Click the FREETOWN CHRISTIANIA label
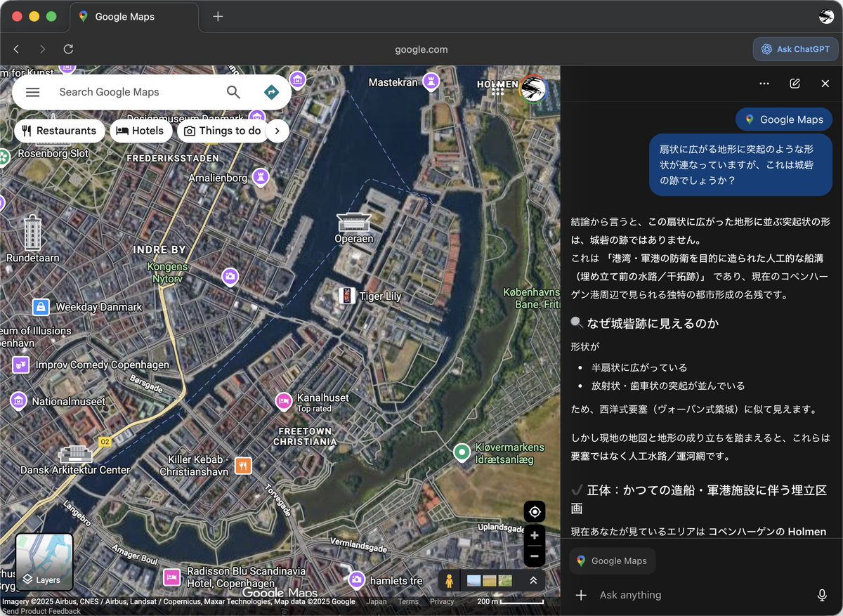 click(305, 436)
